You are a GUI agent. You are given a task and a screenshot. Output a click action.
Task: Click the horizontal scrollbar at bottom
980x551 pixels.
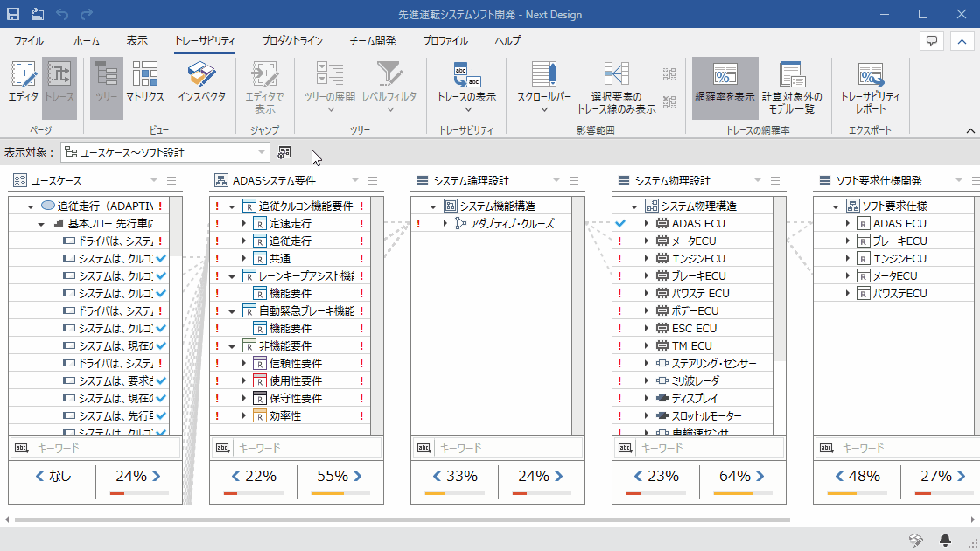(402, 520)
